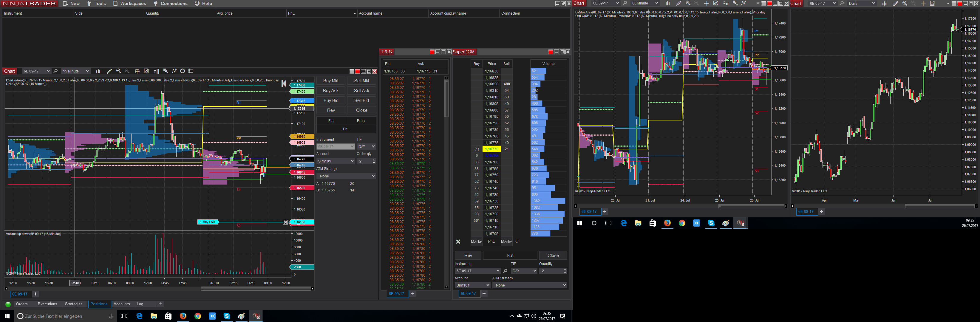
Task: Click Buy Ask in Chart Trader
Action: coord(331,90)
